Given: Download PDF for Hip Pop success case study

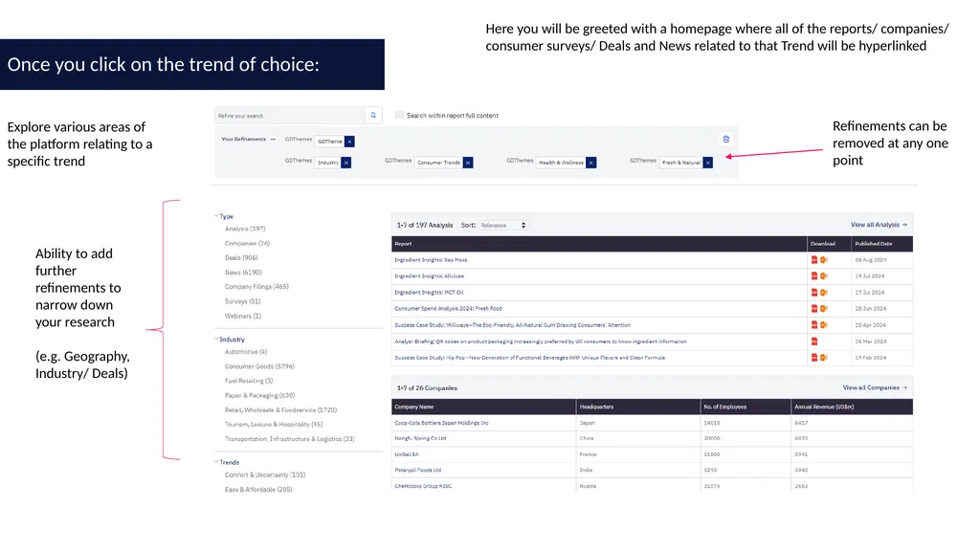Looking at the screenshot, I should [x=814, y=358].
